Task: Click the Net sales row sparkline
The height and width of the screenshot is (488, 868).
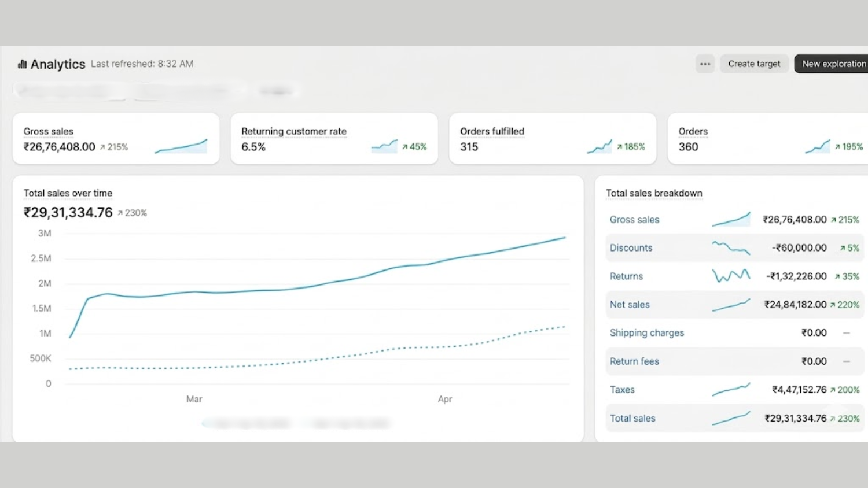Action: (x=731, y=305)
